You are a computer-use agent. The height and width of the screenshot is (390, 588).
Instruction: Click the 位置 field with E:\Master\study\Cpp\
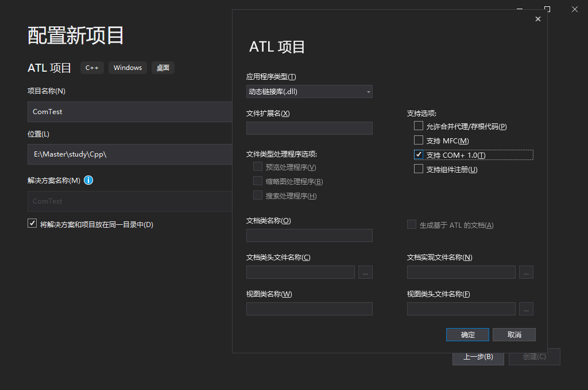[130, 154]
